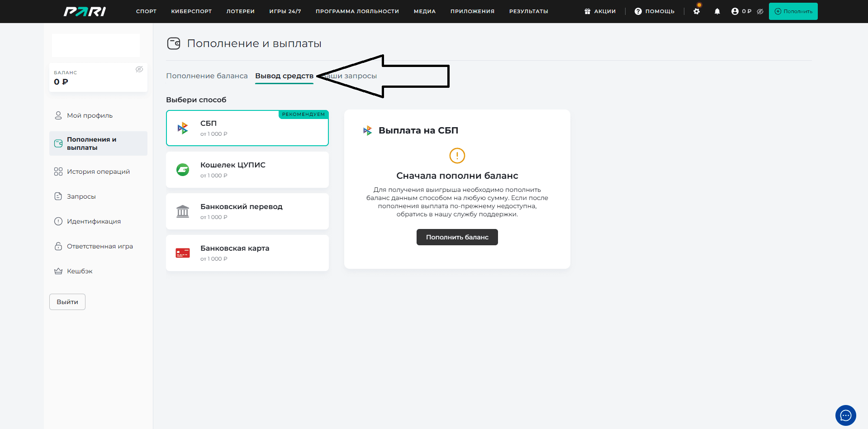
Task: Select Пополнения и выплаты wallet icon in sidebar
Action: 58,143
